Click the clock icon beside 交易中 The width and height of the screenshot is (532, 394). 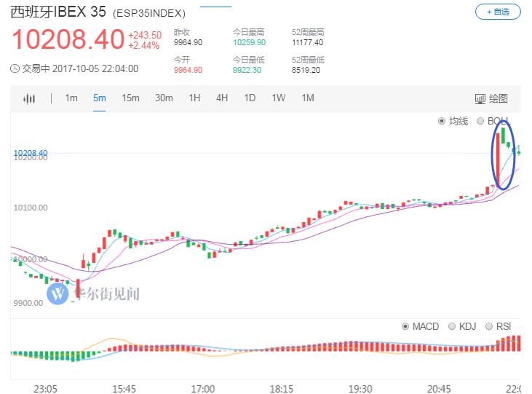tap(15, 69)
